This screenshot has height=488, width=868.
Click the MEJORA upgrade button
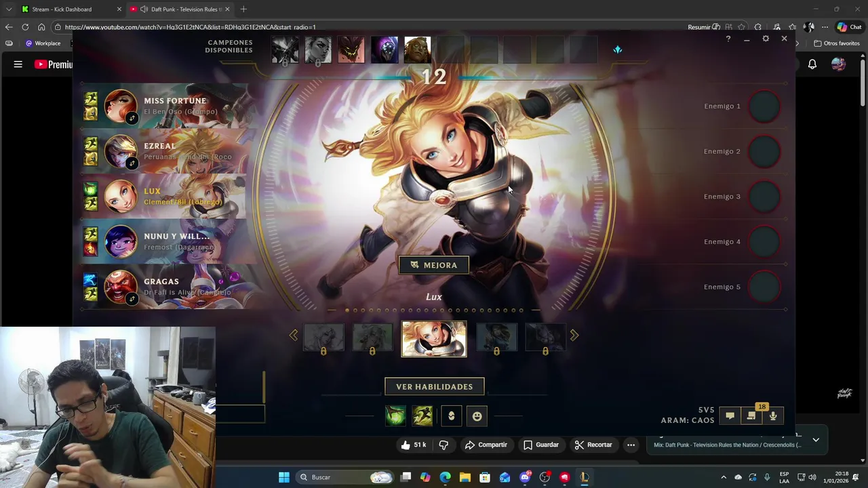click(434, 265)
